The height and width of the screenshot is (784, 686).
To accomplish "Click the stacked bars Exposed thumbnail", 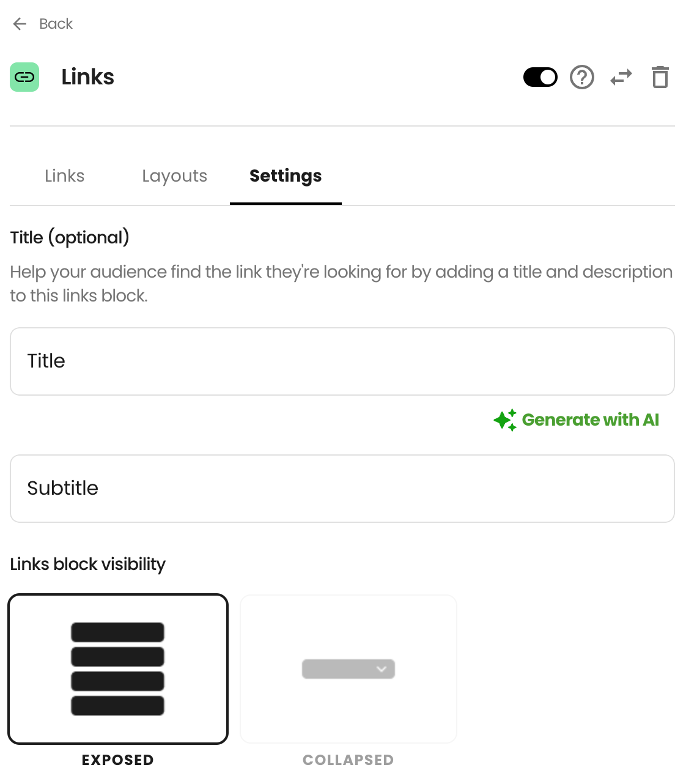I will pyautogui.click(x=118, y=669).
